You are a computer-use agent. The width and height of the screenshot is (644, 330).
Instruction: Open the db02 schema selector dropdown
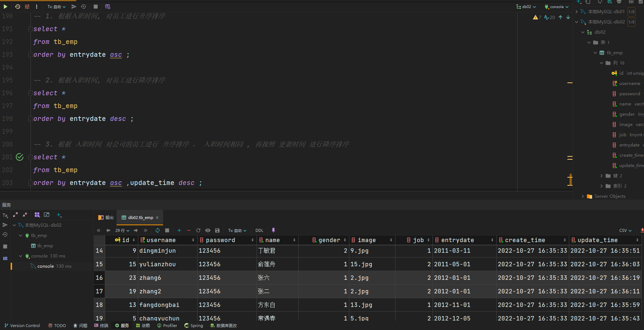[526, 7]
